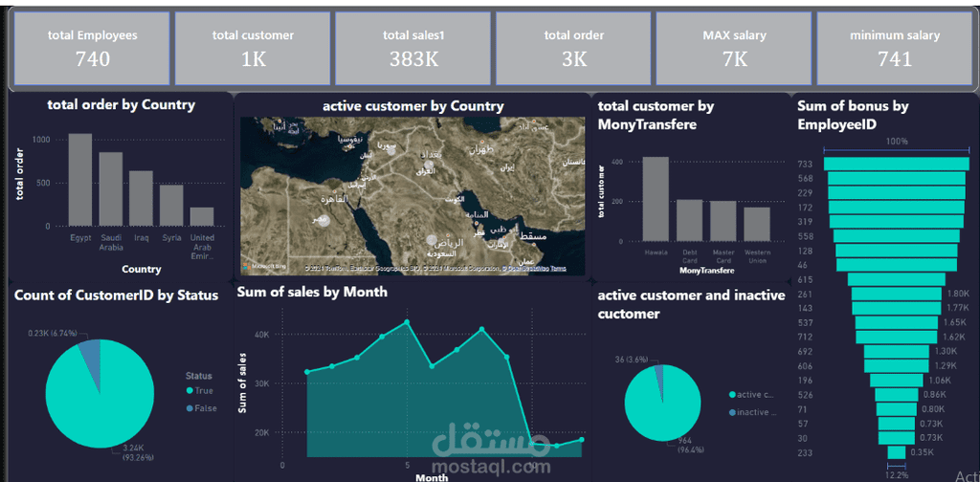Image resolution: width=980 pixels, height=482 pixels.
Task: Open the Terms link on the map
Action: point(558,269)
